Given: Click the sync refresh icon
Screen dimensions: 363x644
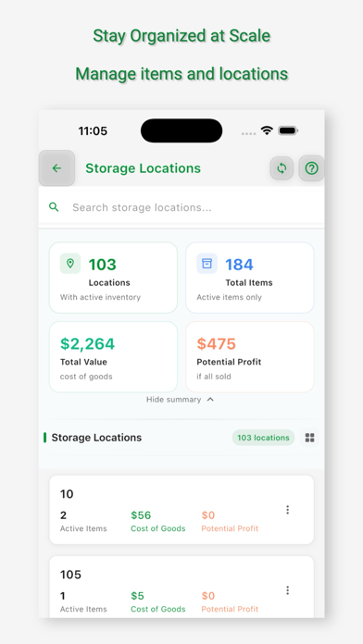Looking at the screenshot, I should pyautogui.click(x=282, y=168).
